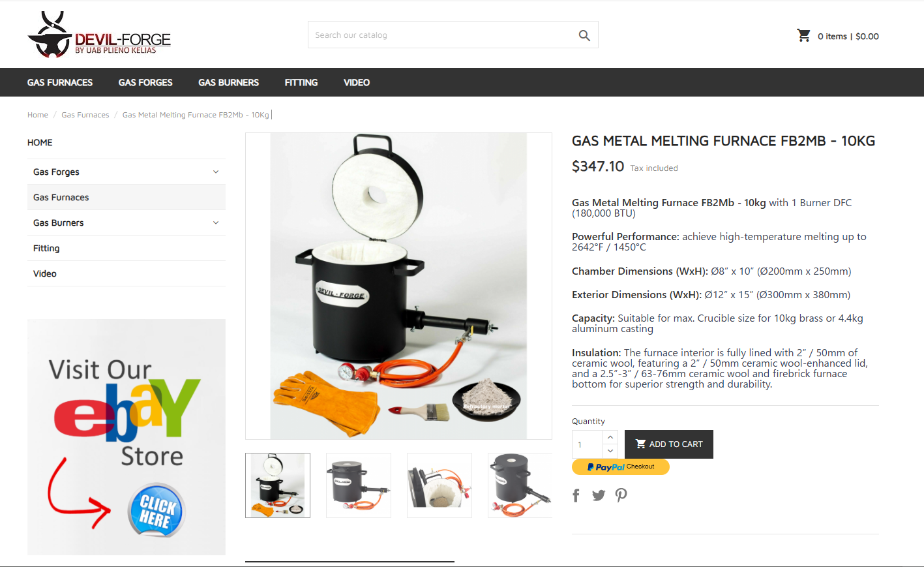924x567 pixels.
Task: Open the Fitting menu item
Action: pos(301,82)
